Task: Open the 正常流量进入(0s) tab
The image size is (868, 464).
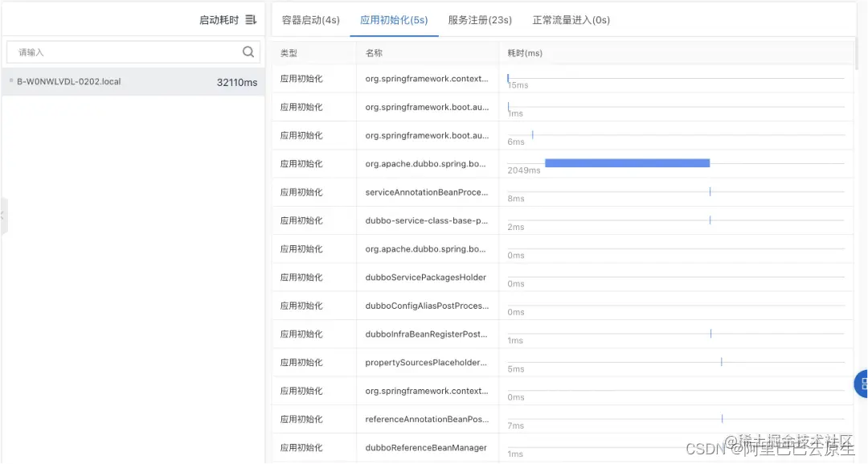Action: (571, 20)
